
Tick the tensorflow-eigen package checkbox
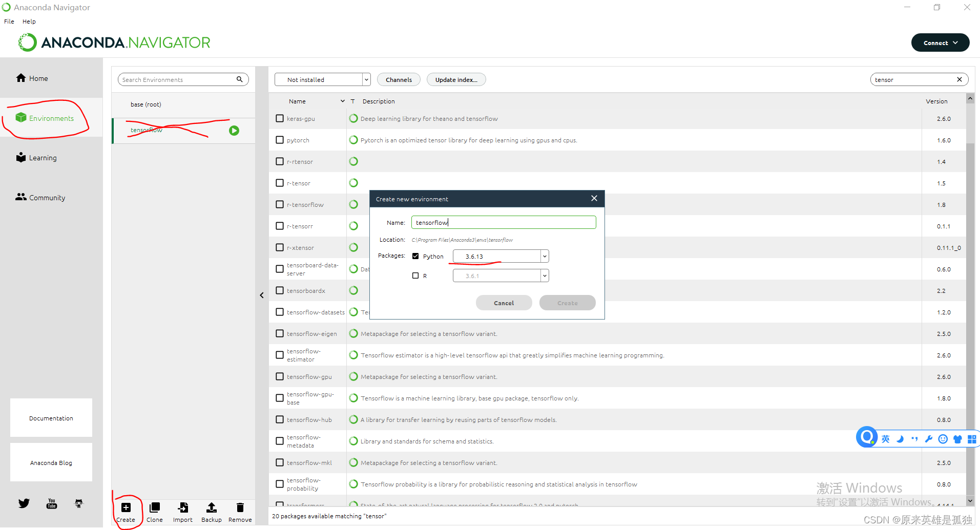pos(280,333)
